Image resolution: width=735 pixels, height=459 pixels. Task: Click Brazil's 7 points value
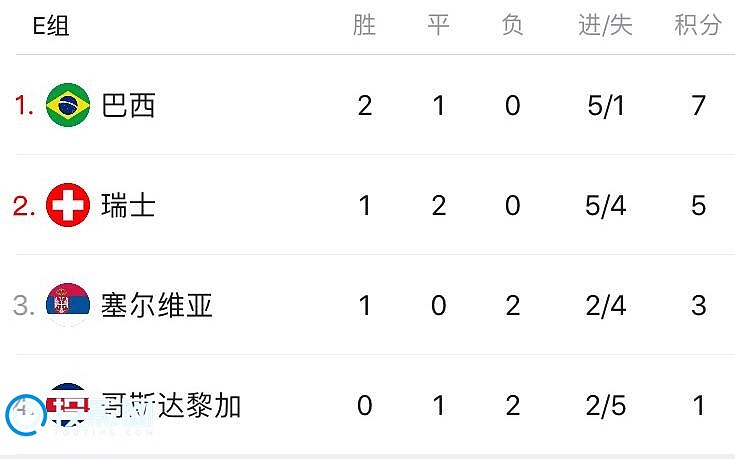point(698,105)
